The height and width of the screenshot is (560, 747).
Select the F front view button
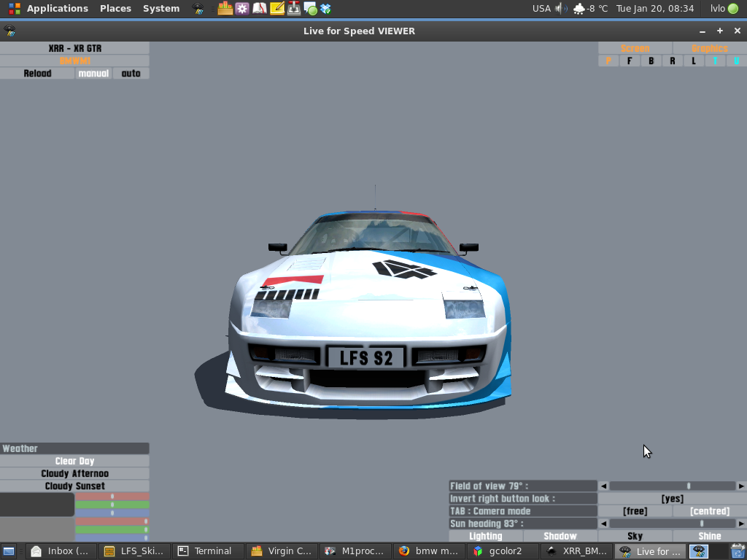tap(630, 61)
